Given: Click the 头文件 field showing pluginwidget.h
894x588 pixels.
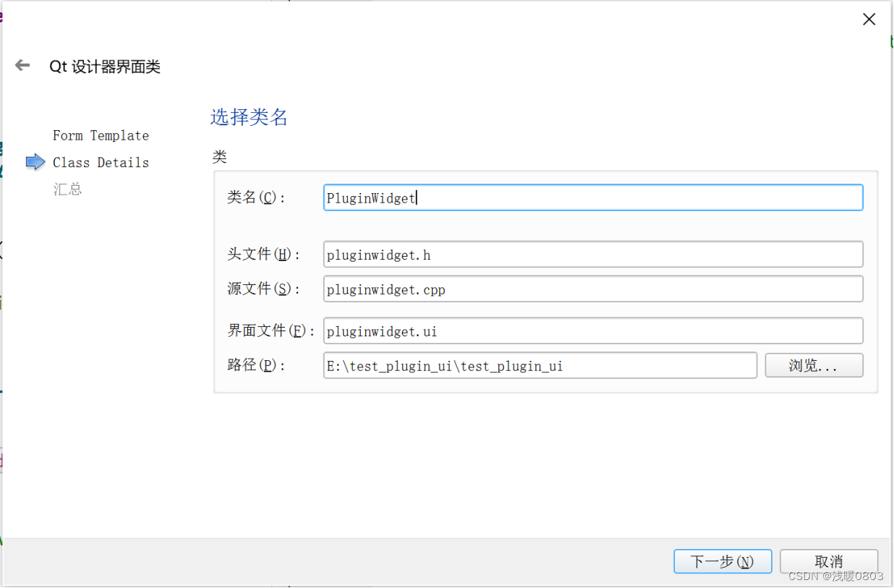Looking at the screenshot, I should 593,254.
